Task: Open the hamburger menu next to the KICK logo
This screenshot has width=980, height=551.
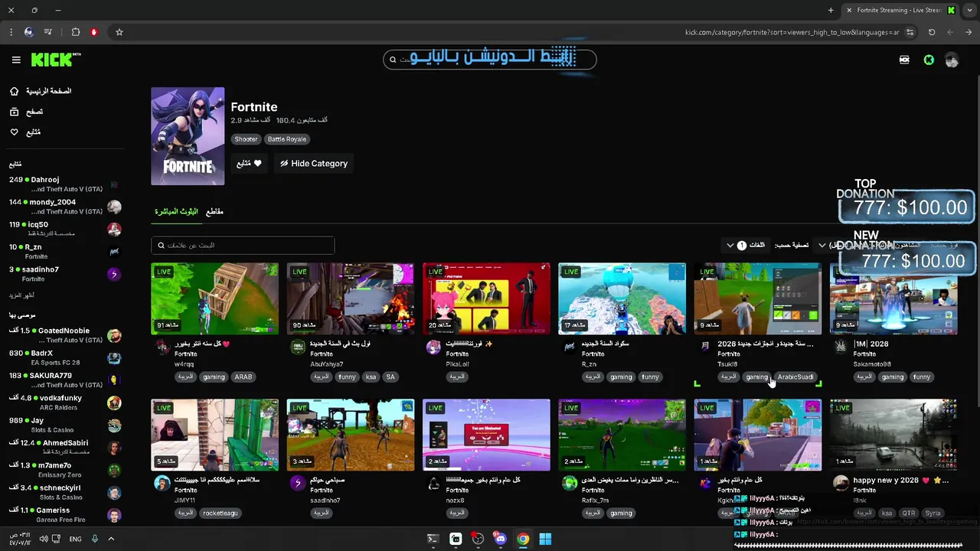Action: (16, 60)
